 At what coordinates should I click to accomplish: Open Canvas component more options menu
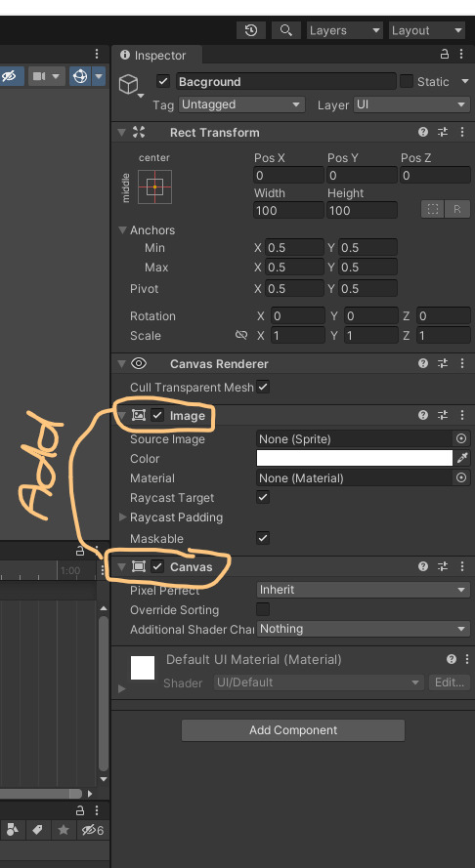462,566
